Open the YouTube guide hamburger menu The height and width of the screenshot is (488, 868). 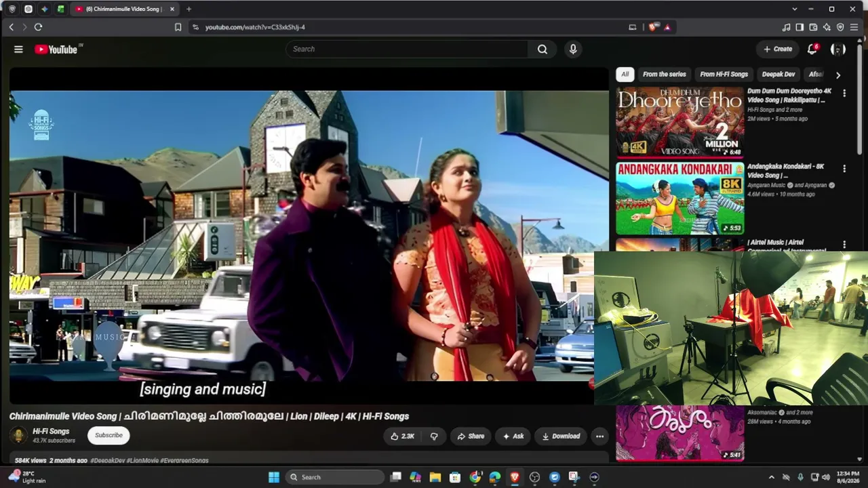coord(18,49)
